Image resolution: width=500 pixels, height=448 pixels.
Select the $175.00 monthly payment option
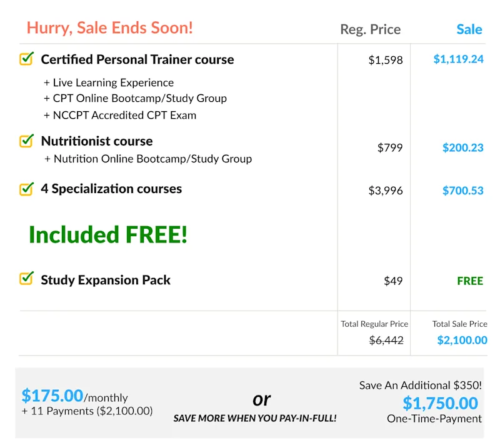(74, 396)
